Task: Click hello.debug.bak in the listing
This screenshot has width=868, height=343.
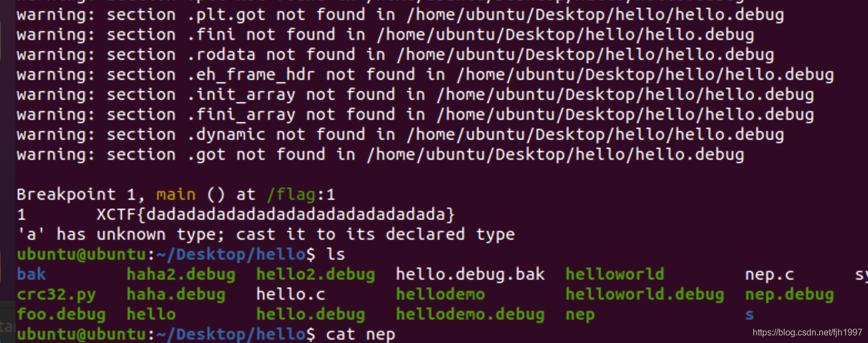Action: point(470,274)
